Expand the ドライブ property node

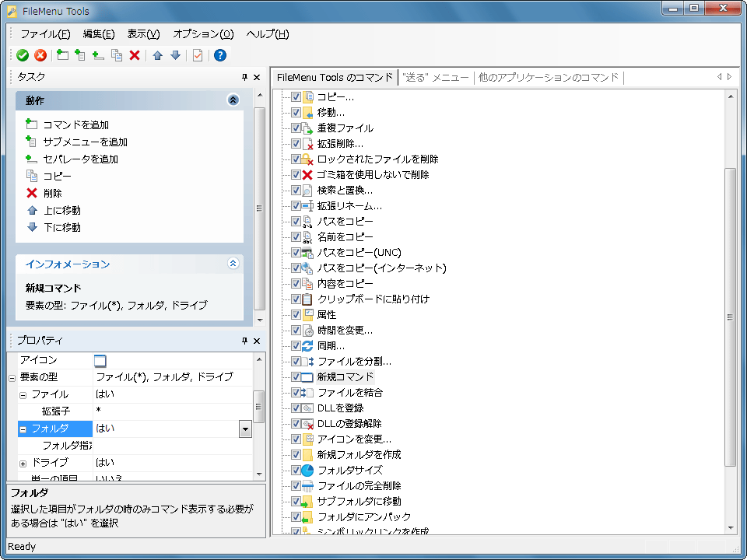click(x=23, y=464)
